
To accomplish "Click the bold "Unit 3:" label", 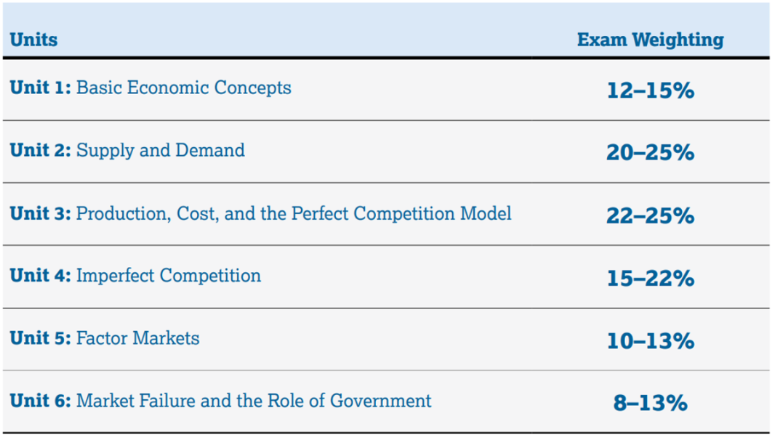I will (40, 213).
